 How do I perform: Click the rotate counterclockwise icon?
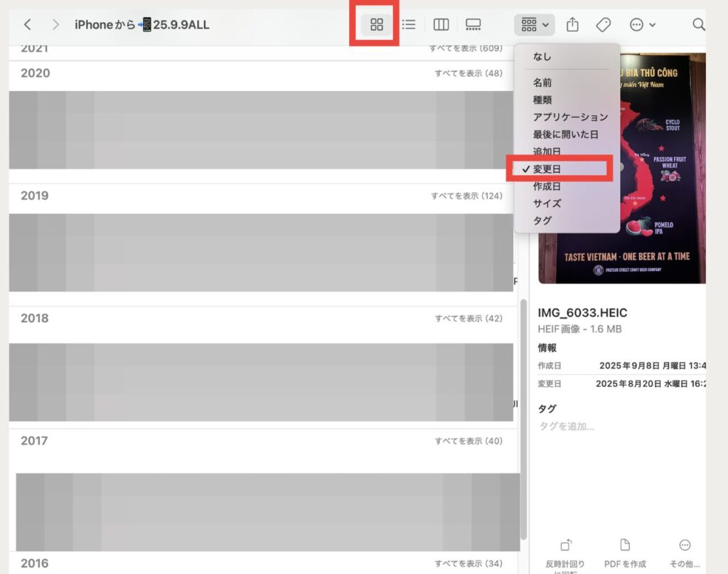pos(567,546)
